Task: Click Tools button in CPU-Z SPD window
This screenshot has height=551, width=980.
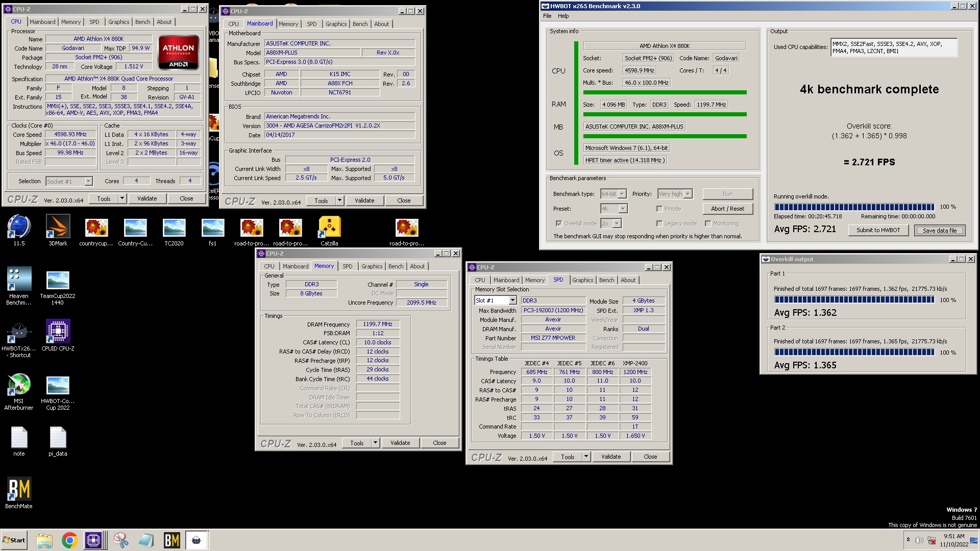Action: click(x=568, y=457)
